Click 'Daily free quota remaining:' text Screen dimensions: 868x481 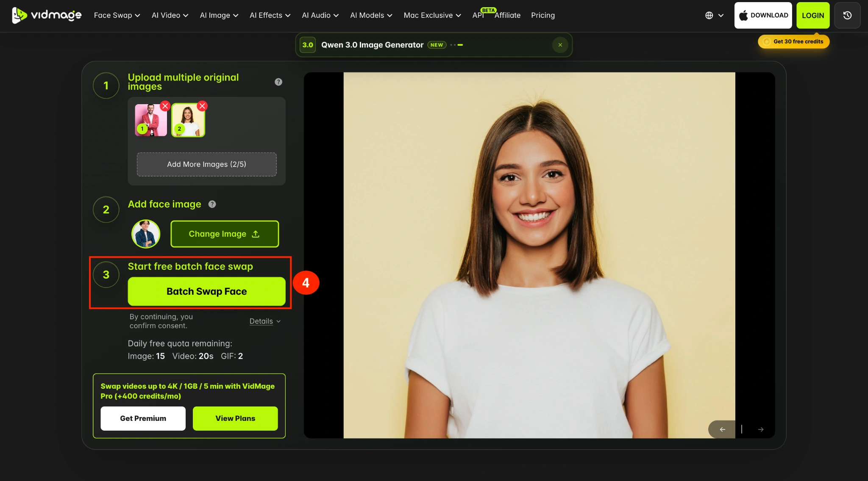pos(180,343)
